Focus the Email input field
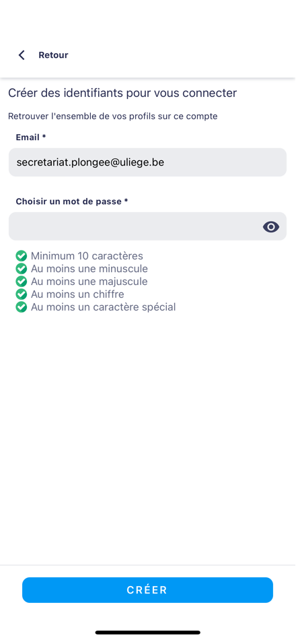296x644 pixels. (147, 162)
